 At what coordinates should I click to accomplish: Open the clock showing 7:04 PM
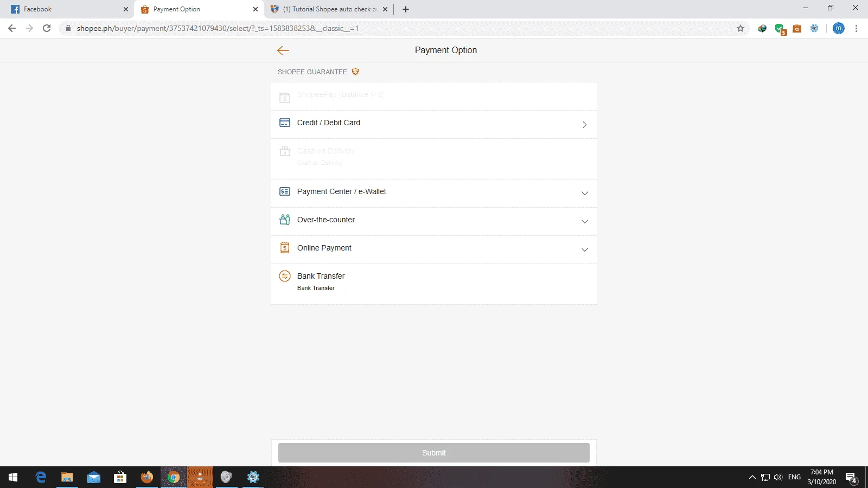click(822, 477)
